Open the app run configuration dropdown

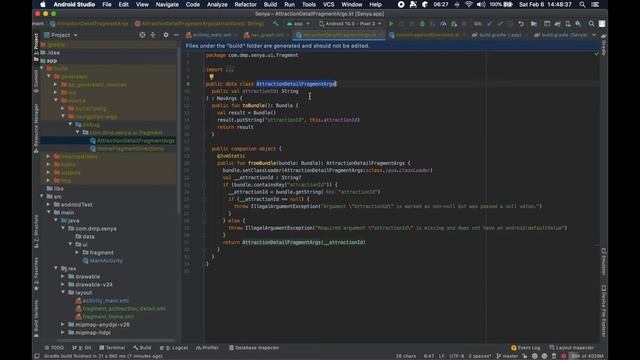(298, 24)
